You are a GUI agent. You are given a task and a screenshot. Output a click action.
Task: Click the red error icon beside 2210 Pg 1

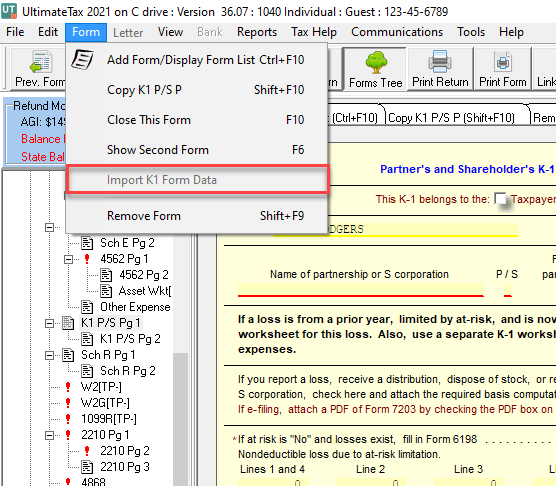pyautogui.click(x=68, y=435)
